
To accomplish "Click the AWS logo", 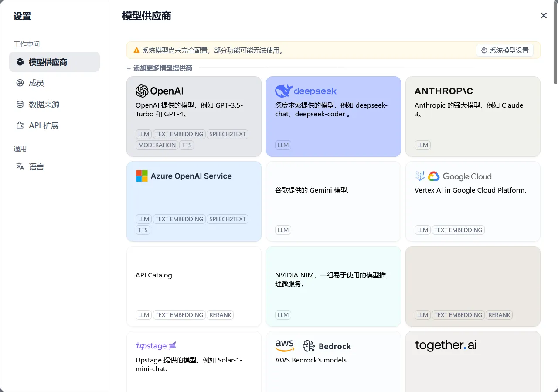I will [x=285, y=346].
